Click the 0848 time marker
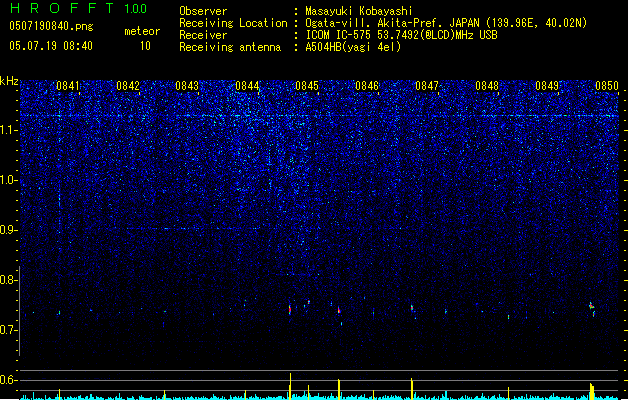The width and height of the screenshot is (629, 400). [487, 86]
